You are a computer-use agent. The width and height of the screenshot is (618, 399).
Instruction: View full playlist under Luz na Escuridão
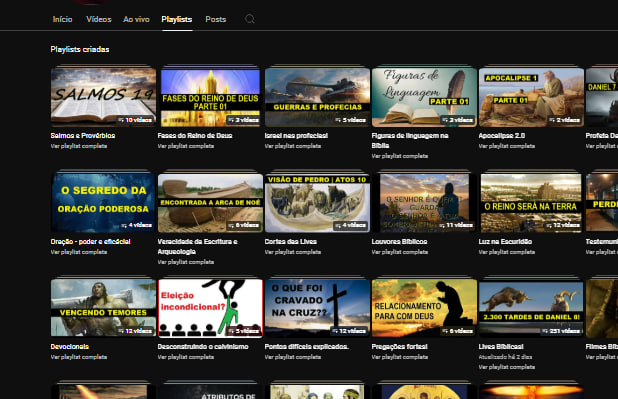[x=507, y=252]
